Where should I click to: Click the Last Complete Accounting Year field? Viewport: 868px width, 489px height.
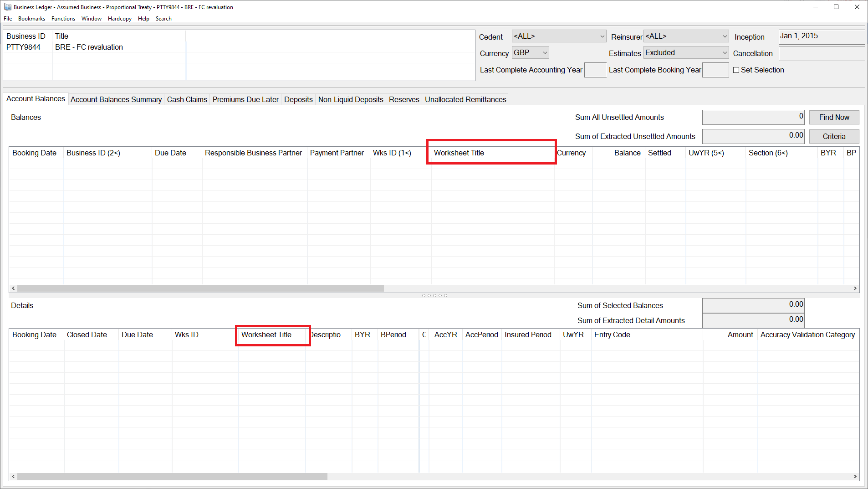click(x=595, y=70)
